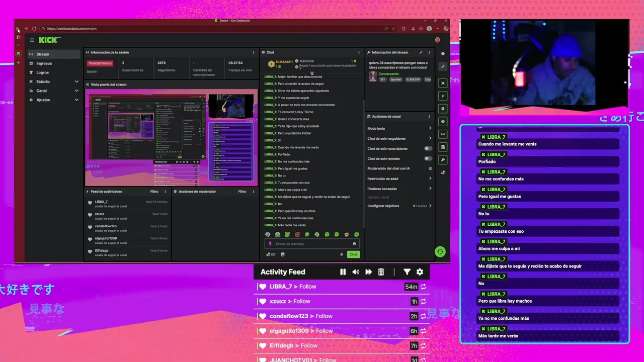644x362 pixels.
Task: Open the lightning bolt sidebar shortcut
Action: click(443, 96)
